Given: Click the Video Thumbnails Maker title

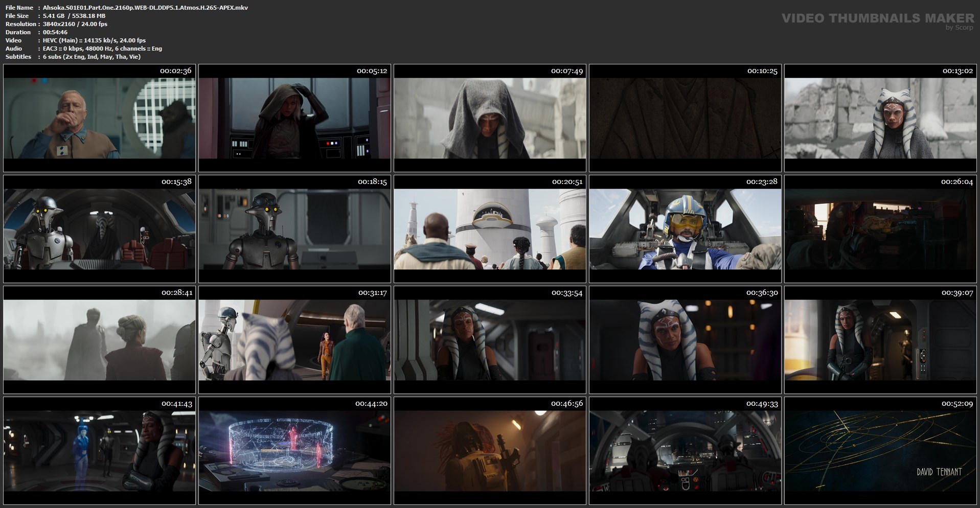Looking at the screenshot, I should click(x=878, y=18).
